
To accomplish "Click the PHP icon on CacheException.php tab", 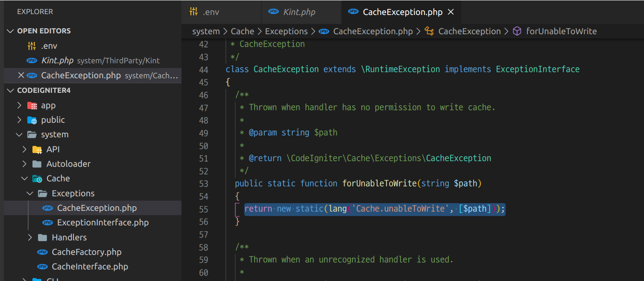I will coord(353,12).
